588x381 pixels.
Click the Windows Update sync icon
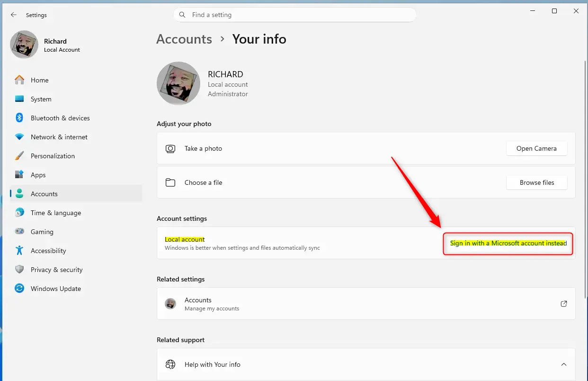19,288
